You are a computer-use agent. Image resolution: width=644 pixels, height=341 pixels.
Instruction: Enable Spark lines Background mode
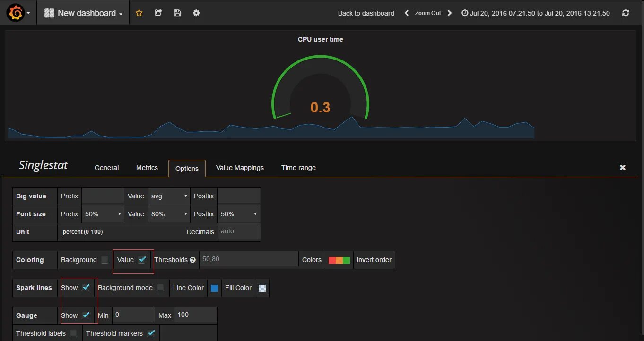160,288
